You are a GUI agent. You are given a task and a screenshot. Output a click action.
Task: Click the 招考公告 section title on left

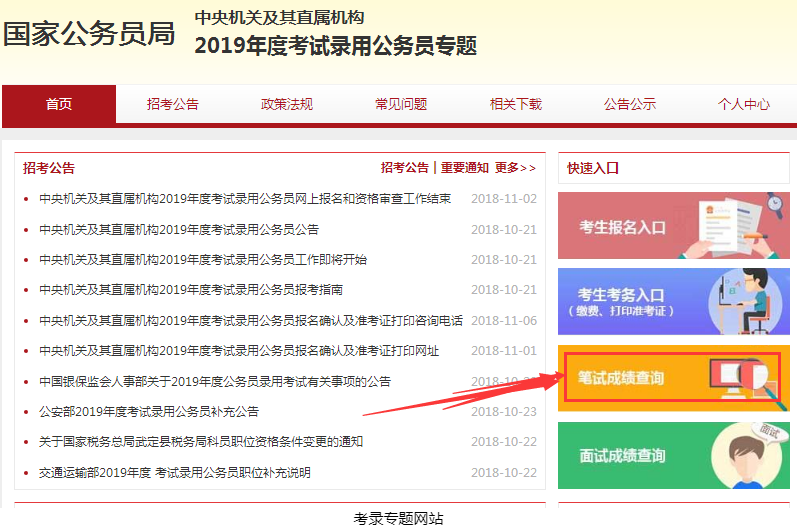click(49, 168)
